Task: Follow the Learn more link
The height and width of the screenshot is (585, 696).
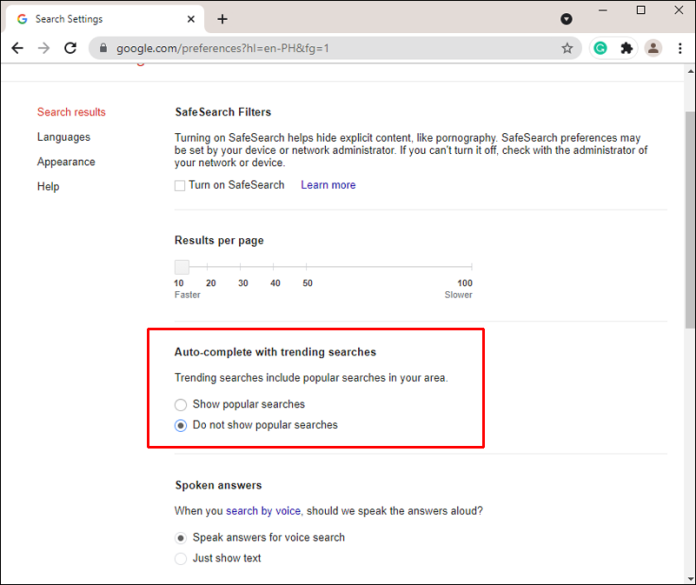Action: [x=328, y=185]
